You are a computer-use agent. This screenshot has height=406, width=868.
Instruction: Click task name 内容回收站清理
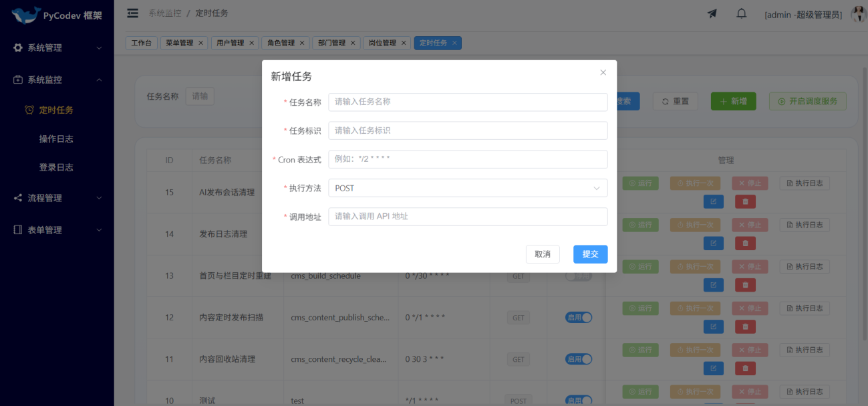pos(227,359)
